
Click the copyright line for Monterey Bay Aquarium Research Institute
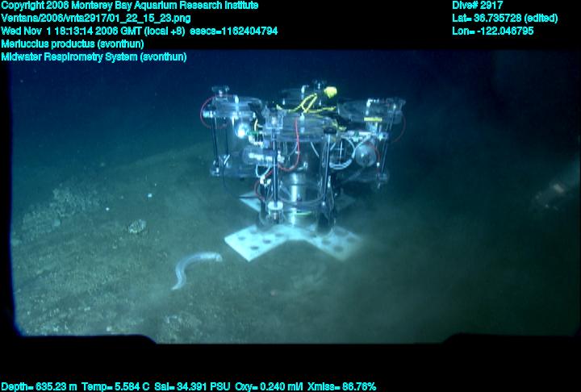click(x=130, y=6)
